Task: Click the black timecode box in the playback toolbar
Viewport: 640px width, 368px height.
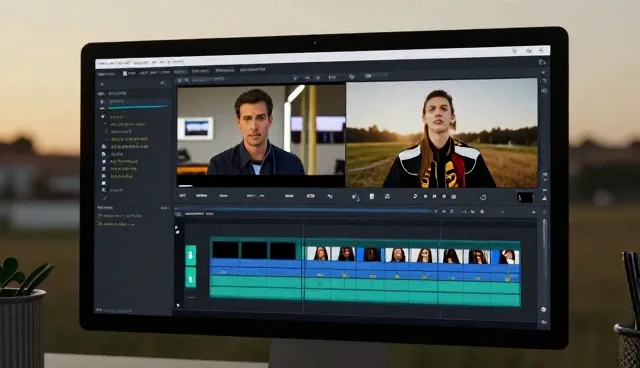Action: coord(525,197)
